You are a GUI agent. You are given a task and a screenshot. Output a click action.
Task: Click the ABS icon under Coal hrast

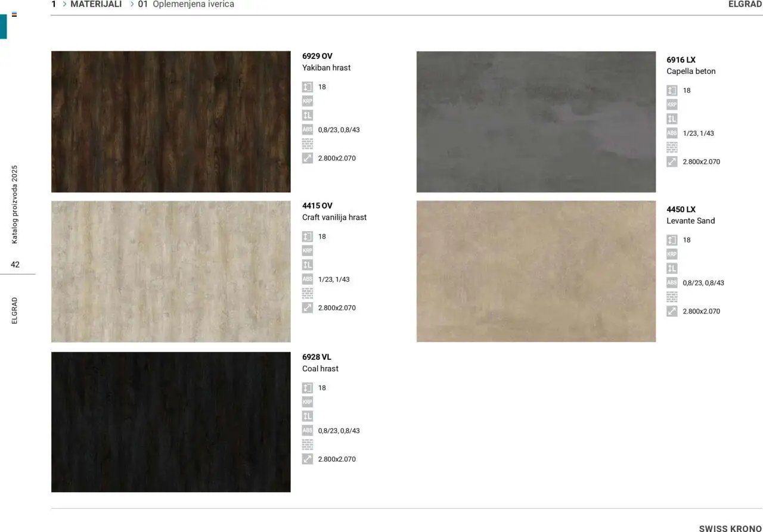tap(307, 431)
